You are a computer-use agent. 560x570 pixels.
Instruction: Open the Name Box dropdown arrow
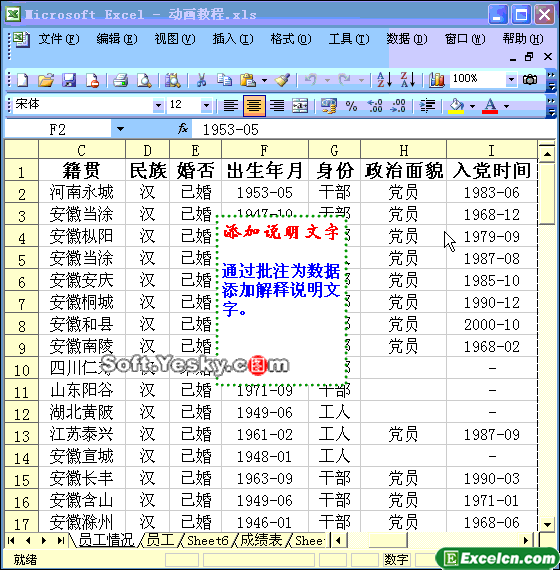tap(120, 129)
